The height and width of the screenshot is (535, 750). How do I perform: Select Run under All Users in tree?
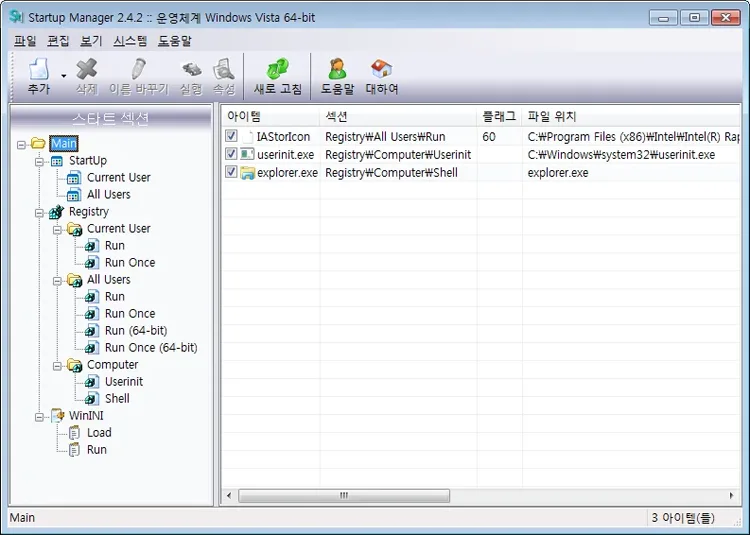115,297
